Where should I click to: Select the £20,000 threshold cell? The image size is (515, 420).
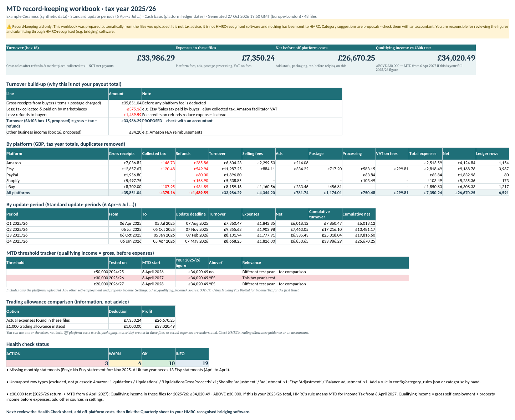pyautogui.click(x=57, y=284)
